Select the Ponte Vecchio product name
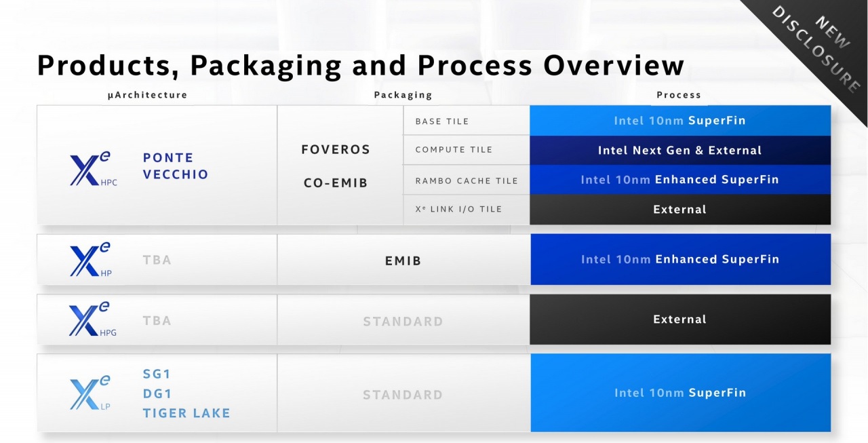Image resolution: width=868 pixels, height=443 pixels. [x=175, y=166]
